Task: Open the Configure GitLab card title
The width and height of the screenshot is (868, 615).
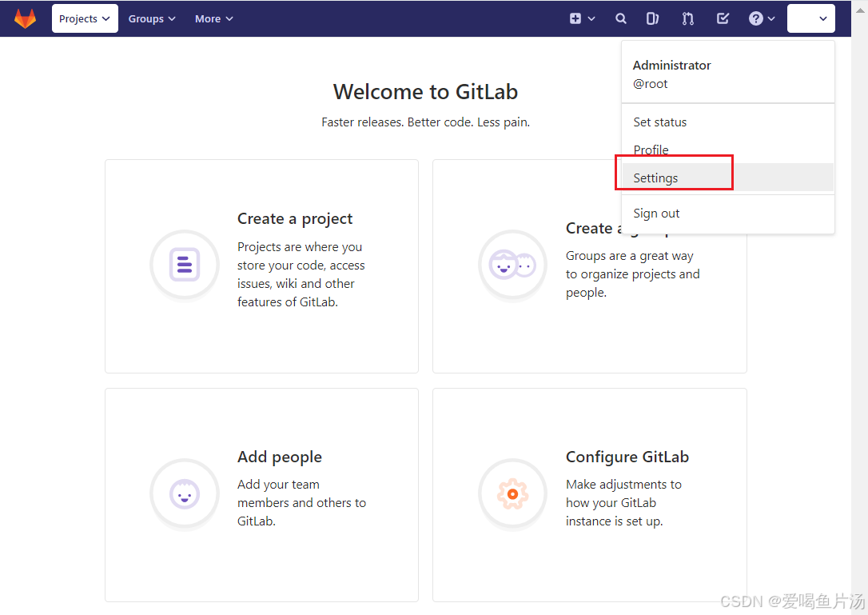Action: (x=627, y=457)
